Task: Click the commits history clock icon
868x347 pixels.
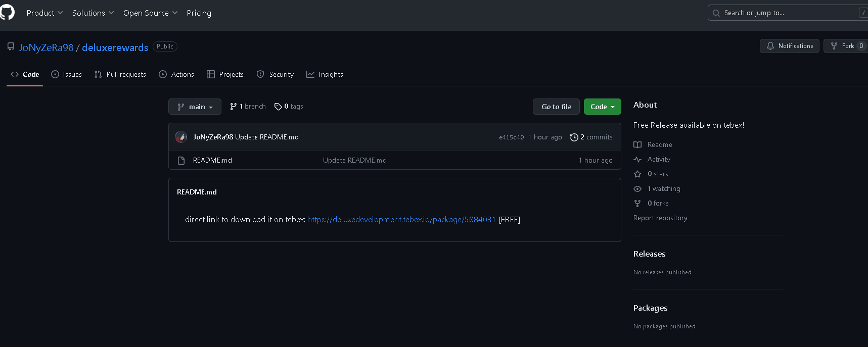Action: click(x=574, y=137)
